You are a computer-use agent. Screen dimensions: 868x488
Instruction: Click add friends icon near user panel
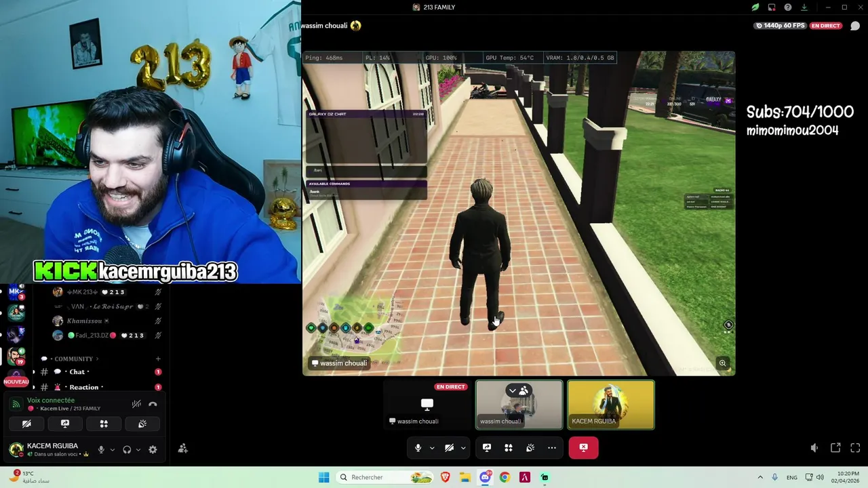[183, 449]
